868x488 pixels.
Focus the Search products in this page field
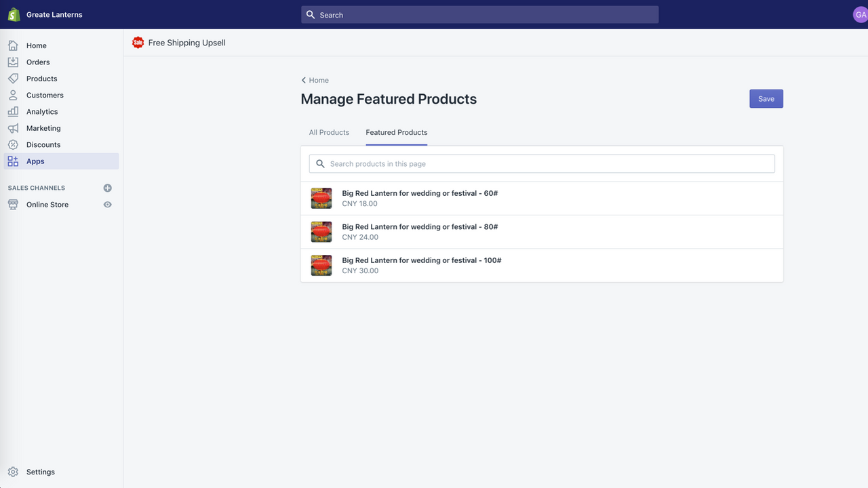pyautogui.click(x=542, y=163)
